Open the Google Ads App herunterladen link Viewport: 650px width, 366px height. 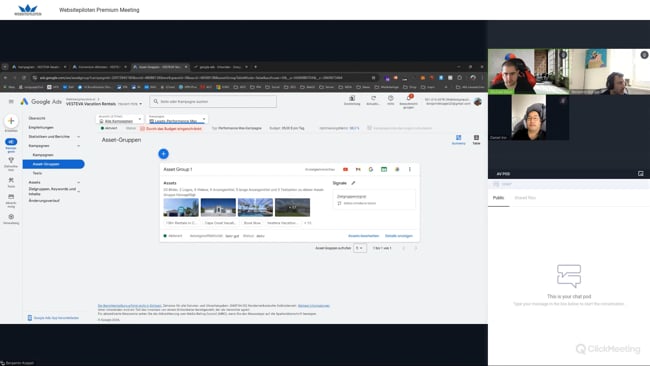53,318
